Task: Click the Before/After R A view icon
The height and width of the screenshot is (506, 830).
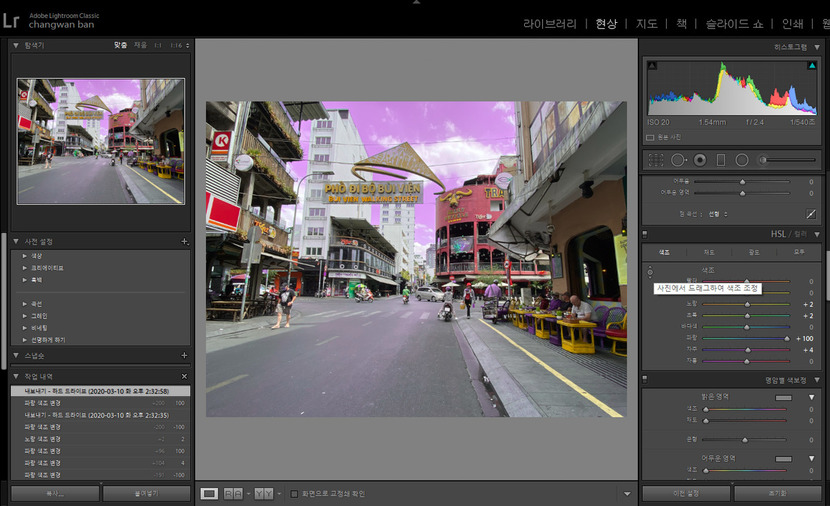Action: 233,494
